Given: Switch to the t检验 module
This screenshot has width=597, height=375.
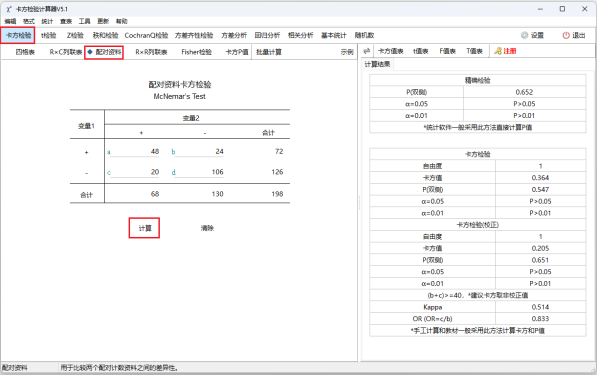Looking at the screenshot, I should pos(48,35).
